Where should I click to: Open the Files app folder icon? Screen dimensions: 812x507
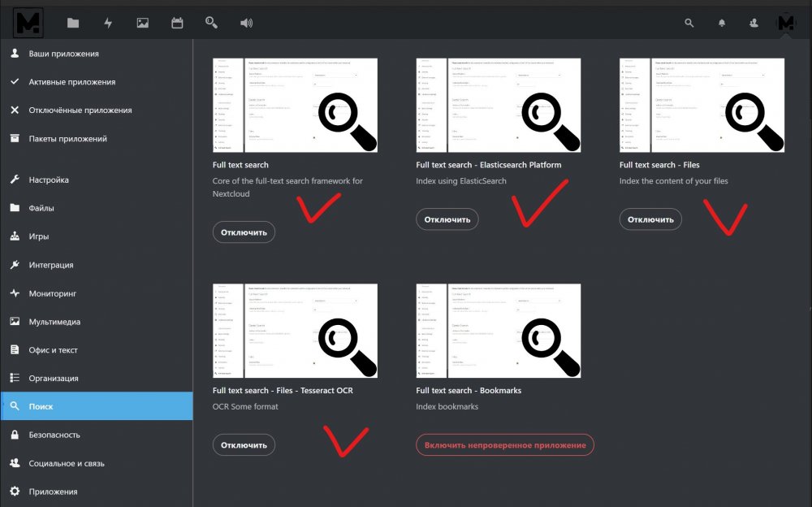(x=73, y=23)
